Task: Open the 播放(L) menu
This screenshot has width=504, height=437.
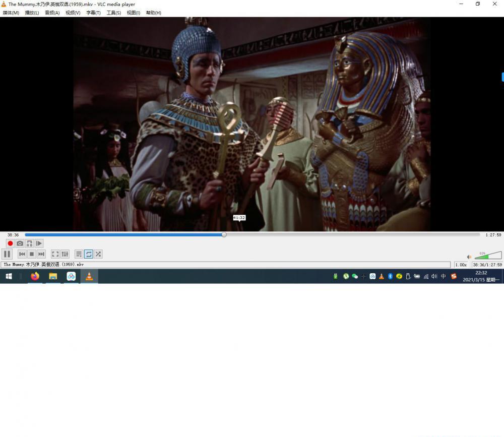Action: click(x=32, y=13)
